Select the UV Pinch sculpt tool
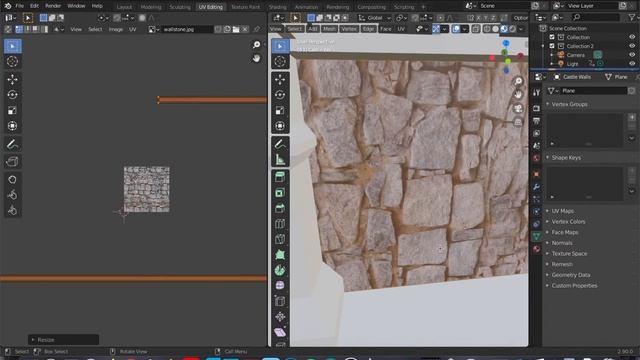The image size is (640, 360). click(12, 210)
